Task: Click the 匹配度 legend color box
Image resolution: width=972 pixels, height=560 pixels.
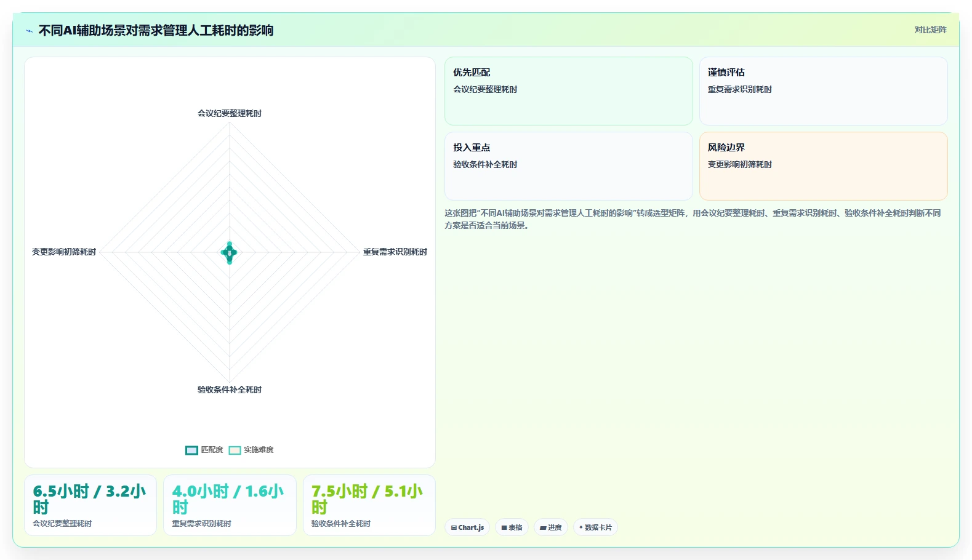Action: point(191,450)
